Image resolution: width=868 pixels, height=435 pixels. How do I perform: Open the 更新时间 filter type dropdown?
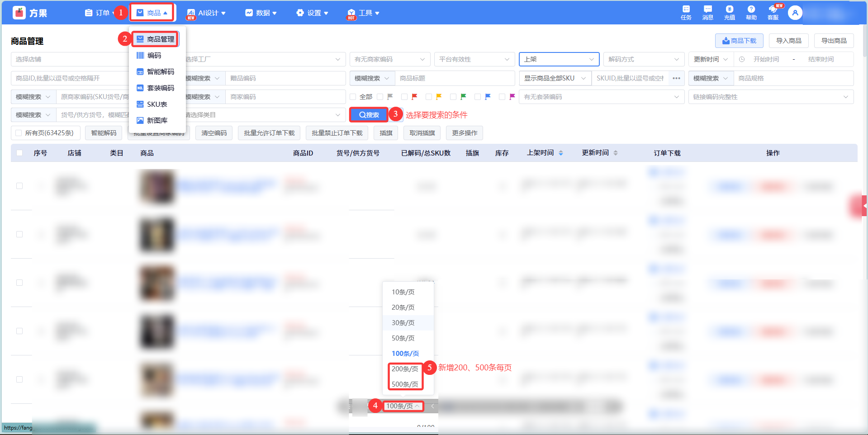(711, 59)
